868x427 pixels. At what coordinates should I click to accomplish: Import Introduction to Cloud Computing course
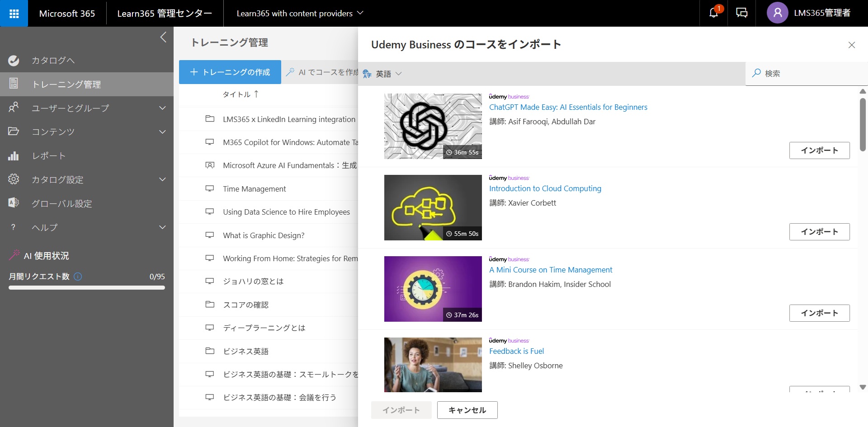(819, 232)
